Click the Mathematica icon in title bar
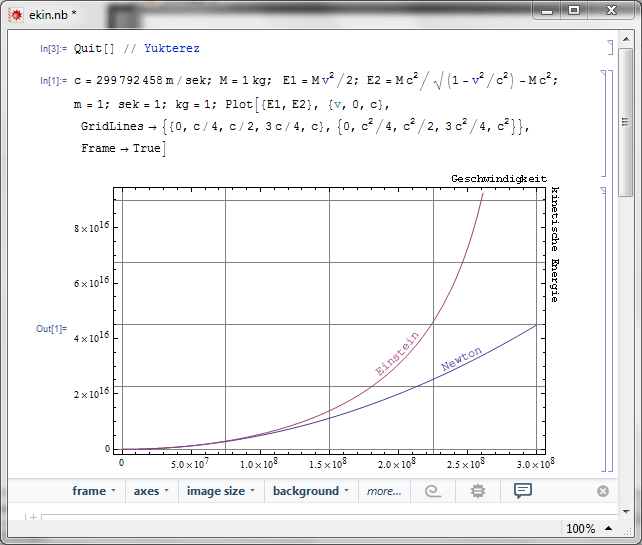Image resolution: width=642 pixels, height=545 pixels. point(15,11)
